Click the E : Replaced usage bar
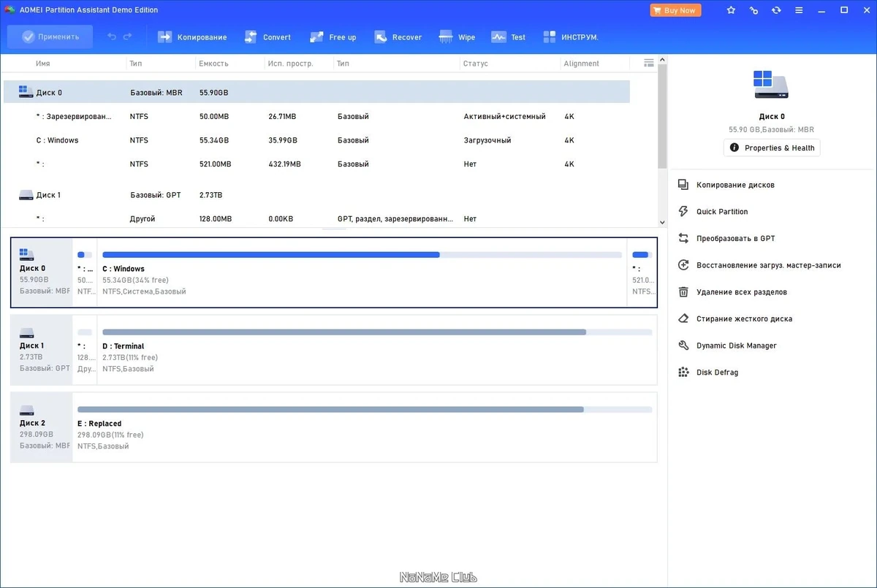 click(365, 410)
